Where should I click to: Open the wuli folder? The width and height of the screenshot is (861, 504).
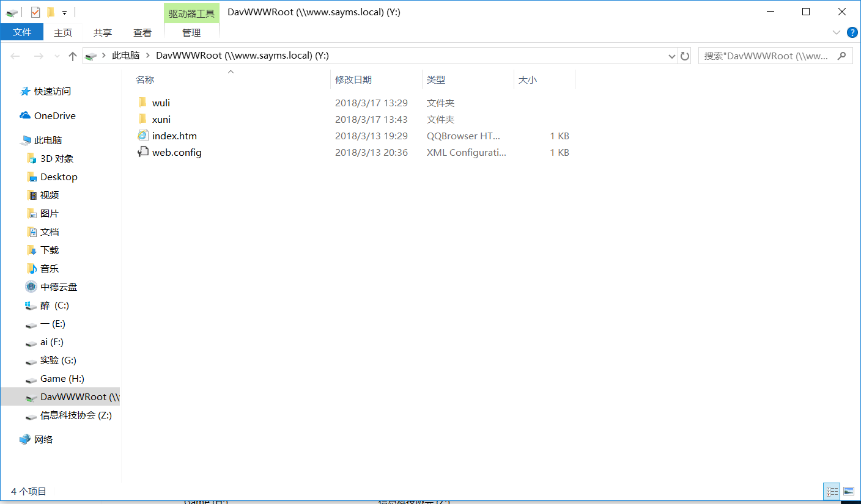(x=161, y=103)
